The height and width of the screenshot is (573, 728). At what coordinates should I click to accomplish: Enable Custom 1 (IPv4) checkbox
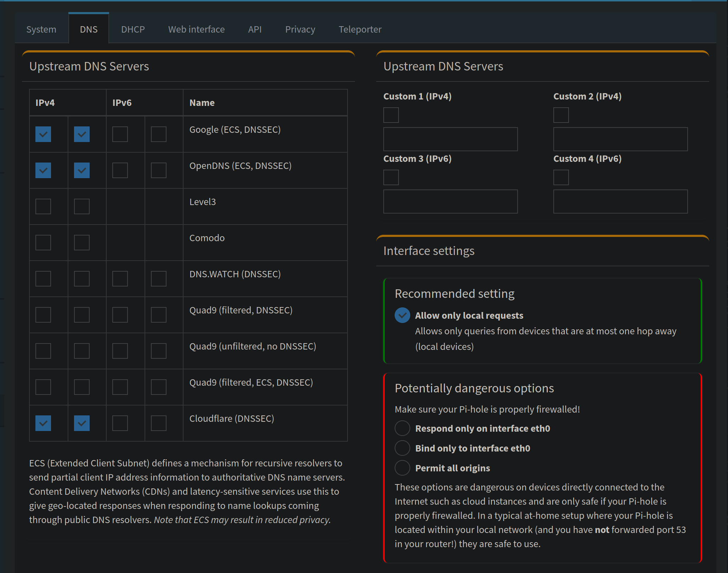(x=391, y=115)
